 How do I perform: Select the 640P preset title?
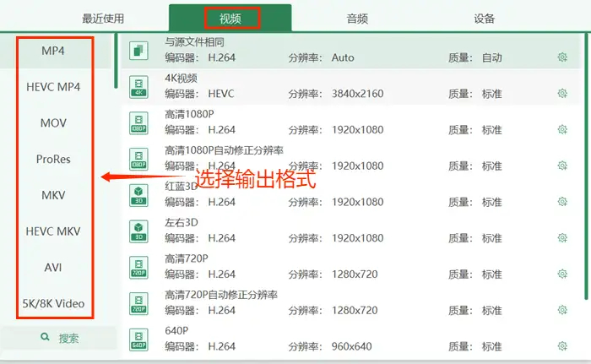point(176,331)
